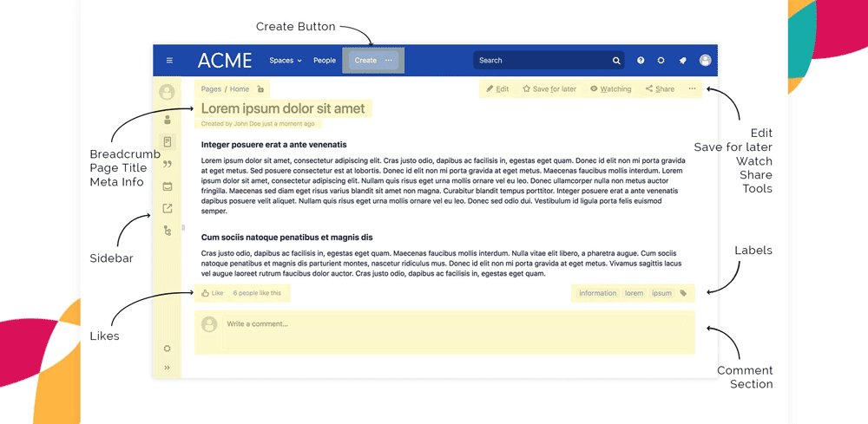Click Save for later
The height and width of the screenshot is (424, 868).
tap(549, 89)
